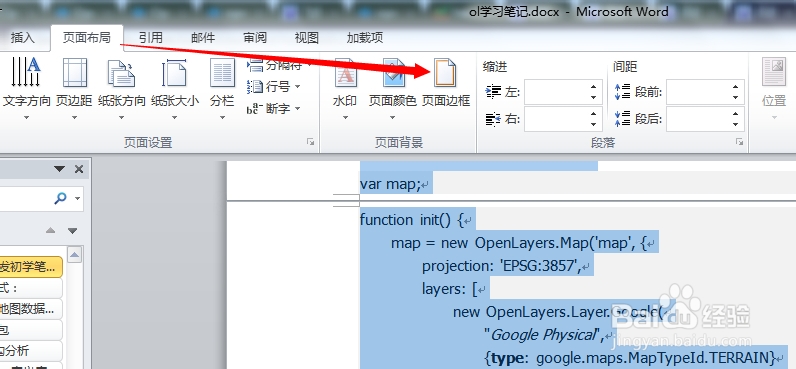The height and width of the screenshot is (369, 796).
Task: Select the highlighted heading ending in 发初学笔
Action: click(x=30, y=267)
